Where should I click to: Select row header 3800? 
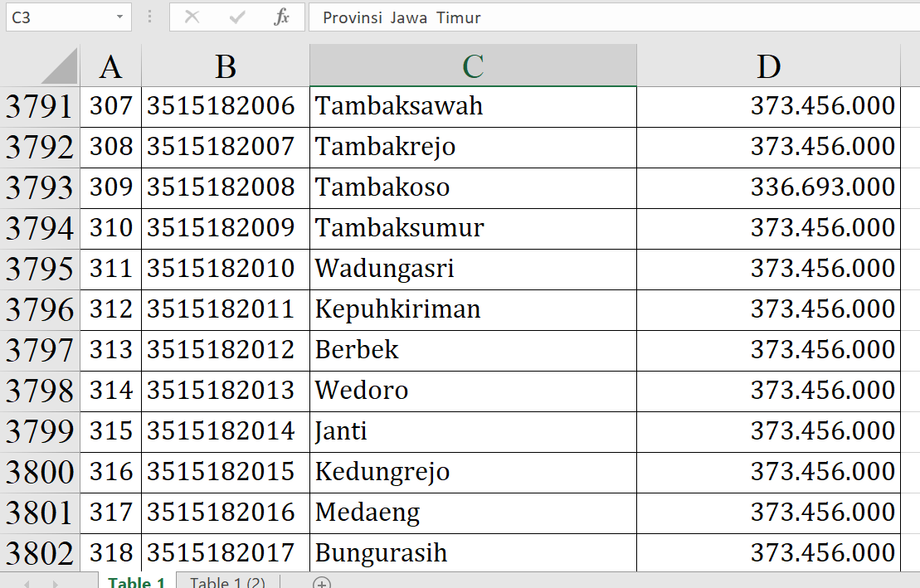(x=40, y=473)
